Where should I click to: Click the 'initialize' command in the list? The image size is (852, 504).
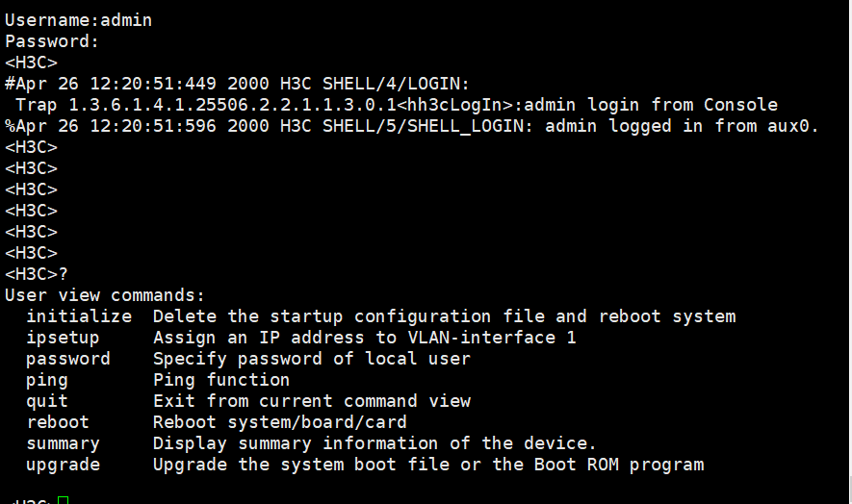coord(79,316)
